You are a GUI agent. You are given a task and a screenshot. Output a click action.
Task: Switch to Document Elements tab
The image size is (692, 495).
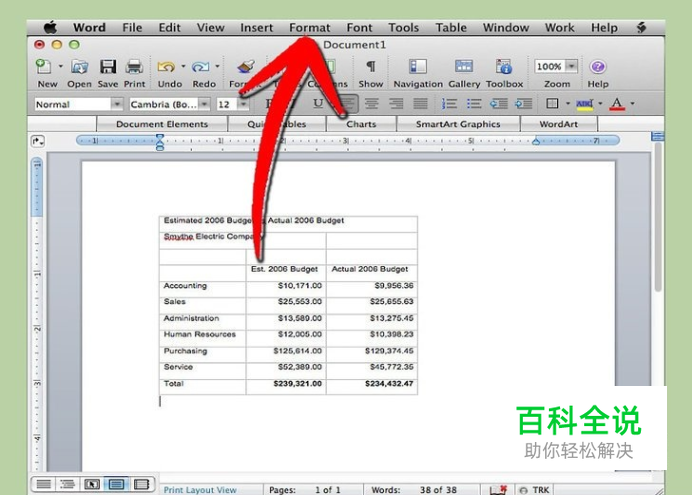pos(162,124)
